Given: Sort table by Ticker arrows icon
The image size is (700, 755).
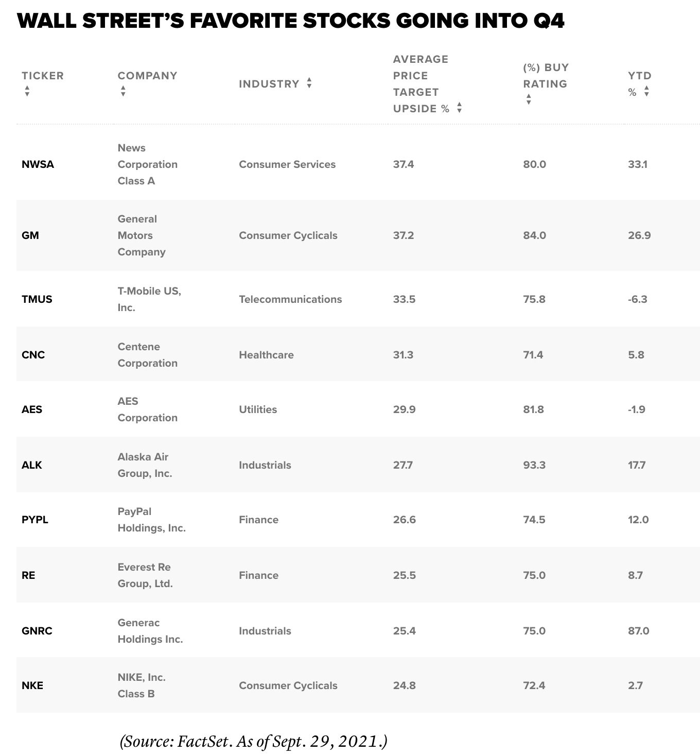Looking at the screenshot, I should pos(27,92).
